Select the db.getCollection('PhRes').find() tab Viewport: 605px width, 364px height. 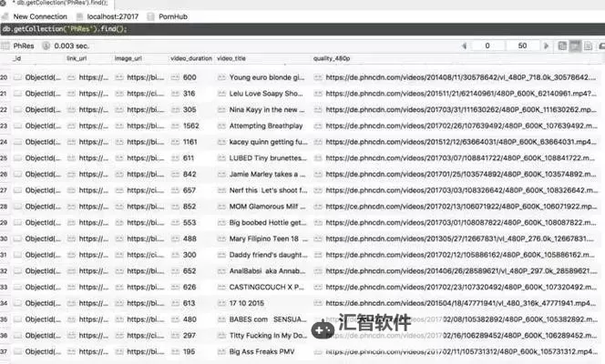pyautogui.click(x=60, y=3)
